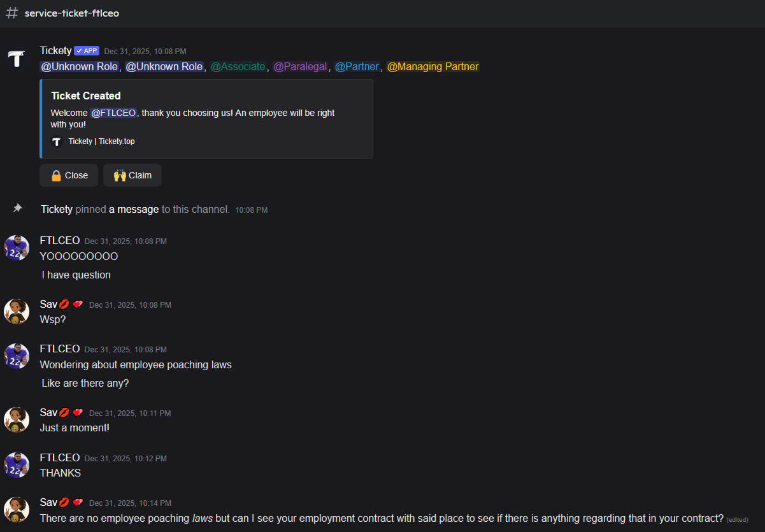Click the Tickety username in pinned notice
Screen dimensions: 765x532
57,209
